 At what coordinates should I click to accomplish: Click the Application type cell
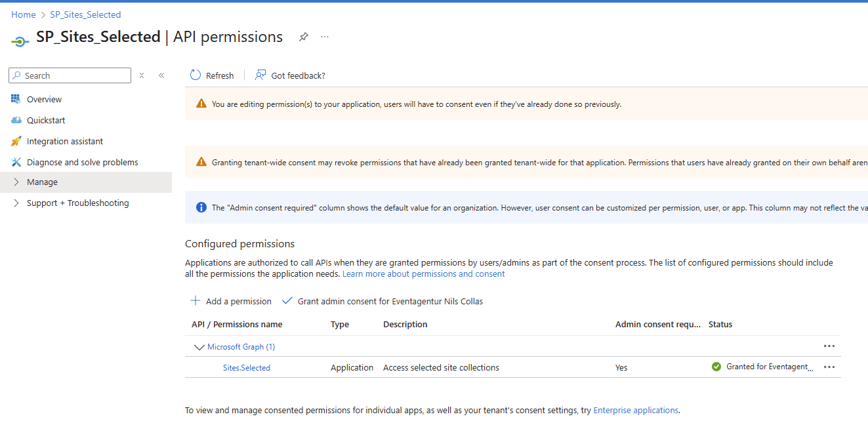[x=352, y=367]
